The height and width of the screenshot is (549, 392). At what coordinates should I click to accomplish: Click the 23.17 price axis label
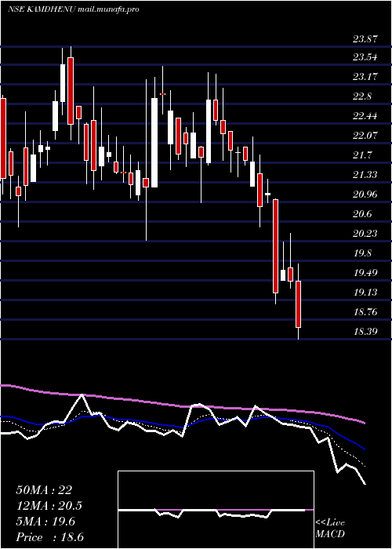pos(365,77)
